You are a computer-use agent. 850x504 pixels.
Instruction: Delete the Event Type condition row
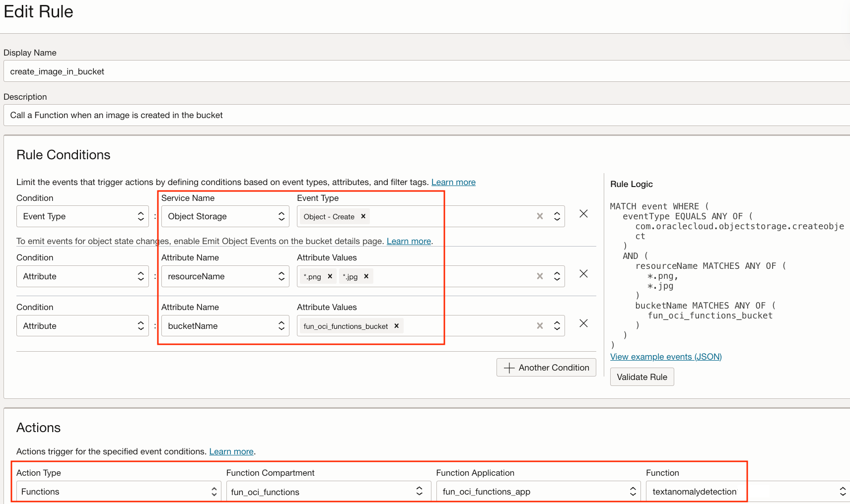[583, 214]
